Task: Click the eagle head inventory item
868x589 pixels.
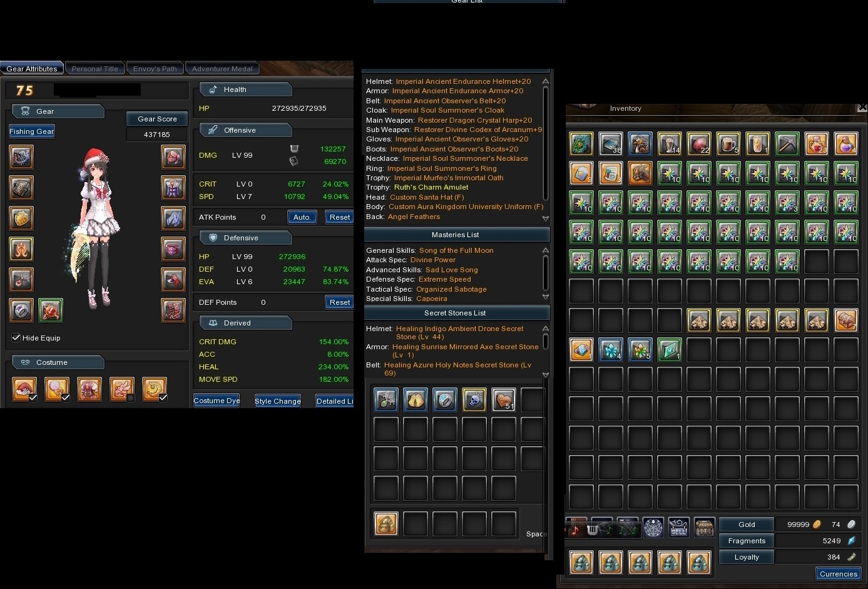Action: point(640,144)
